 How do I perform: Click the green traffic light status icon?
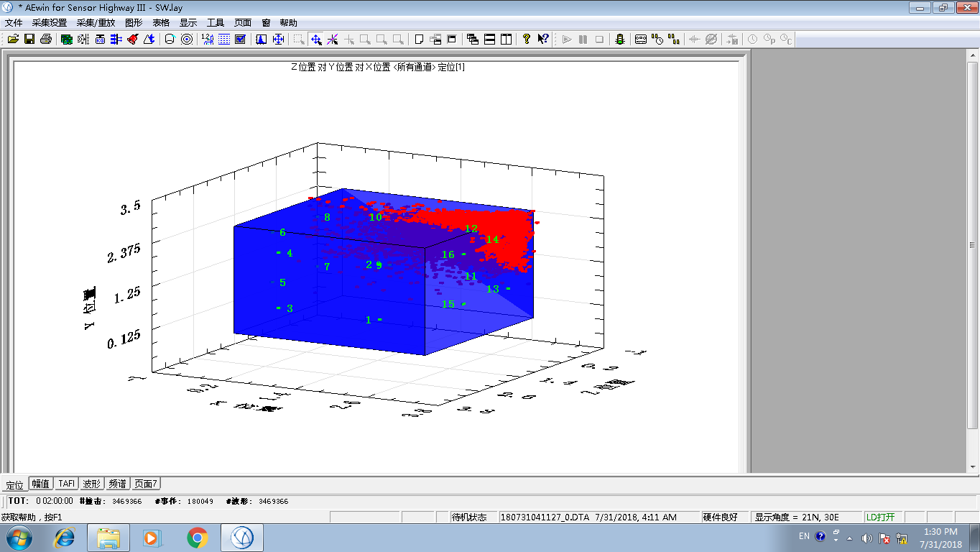click(x=619, y=39)
